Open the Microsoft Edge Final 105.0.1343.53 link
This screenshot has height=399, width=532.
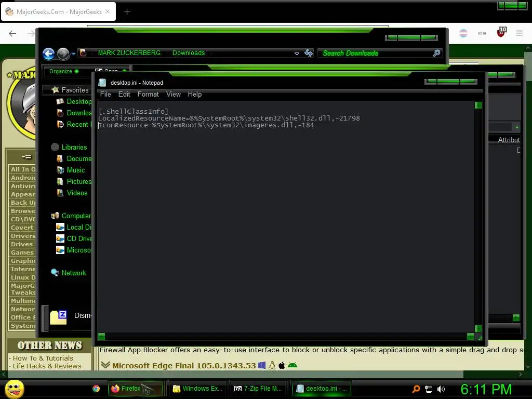click(x=184, y=365)
